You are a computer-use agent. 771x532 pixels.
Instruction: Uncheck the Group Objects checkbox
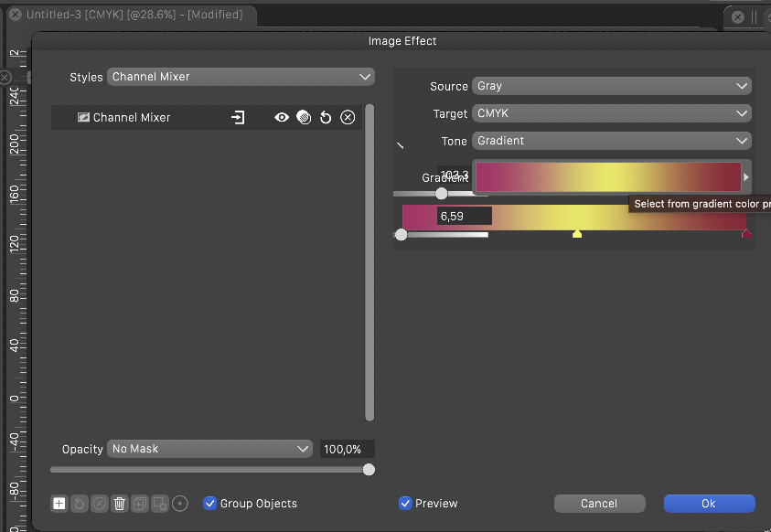click(210, 504)
